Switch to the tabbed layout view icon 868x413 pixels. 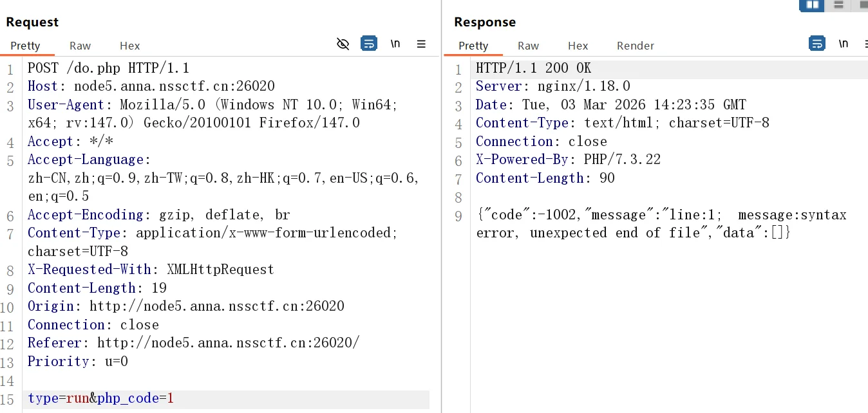861,5
